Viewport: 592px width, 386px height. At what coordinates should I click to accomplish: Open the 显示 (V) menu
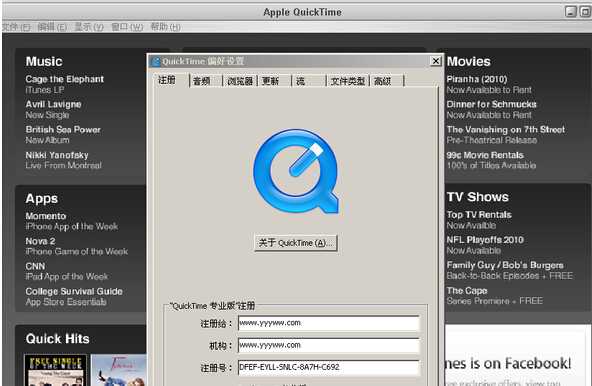[89, 27]
